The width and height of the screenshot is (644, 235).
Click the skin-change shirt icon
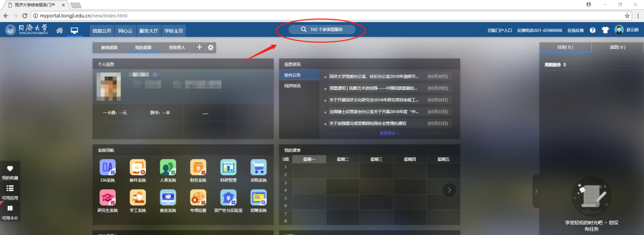coord(605,30)
